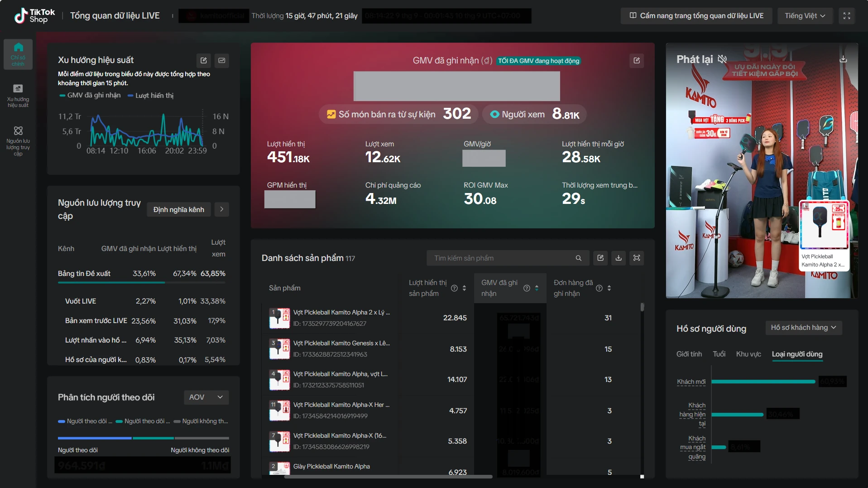Open the AOV dropdown in Phân tích người theo dõi
Image resolution: width=868 pixels, height=488 pixels.
coord(206,397)
